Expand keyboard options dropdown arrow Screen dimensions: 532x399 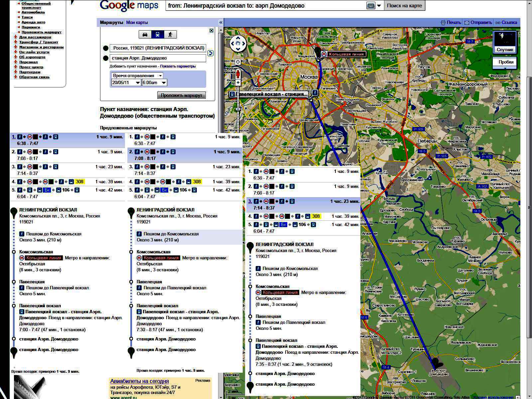point(379,6)
